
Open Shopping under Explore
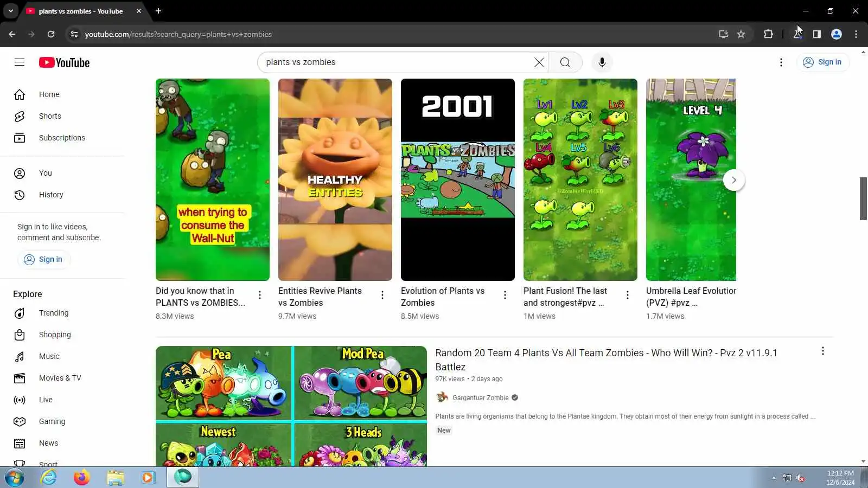click(x=62, y=335)
